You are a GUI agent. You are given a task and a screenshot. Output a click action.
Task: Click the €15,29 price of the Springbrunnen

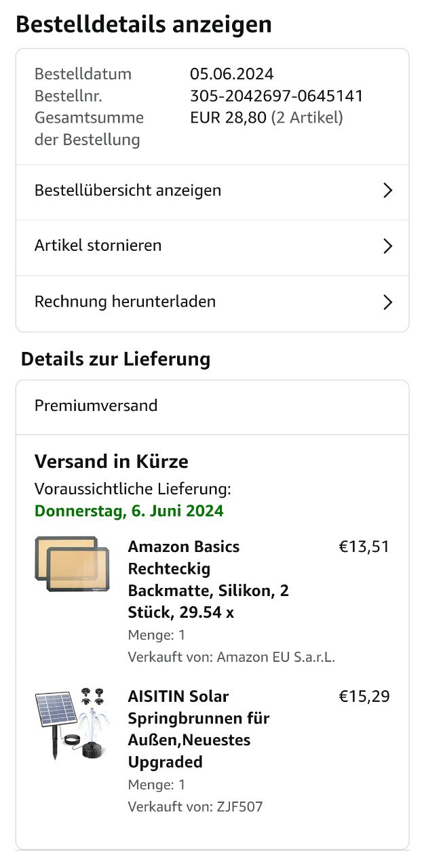coord(364,696)
